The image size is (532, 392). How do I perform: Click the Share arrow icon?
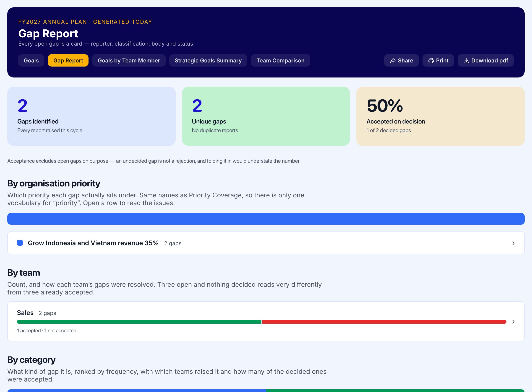pyautogui.click(x=393, y=61)
